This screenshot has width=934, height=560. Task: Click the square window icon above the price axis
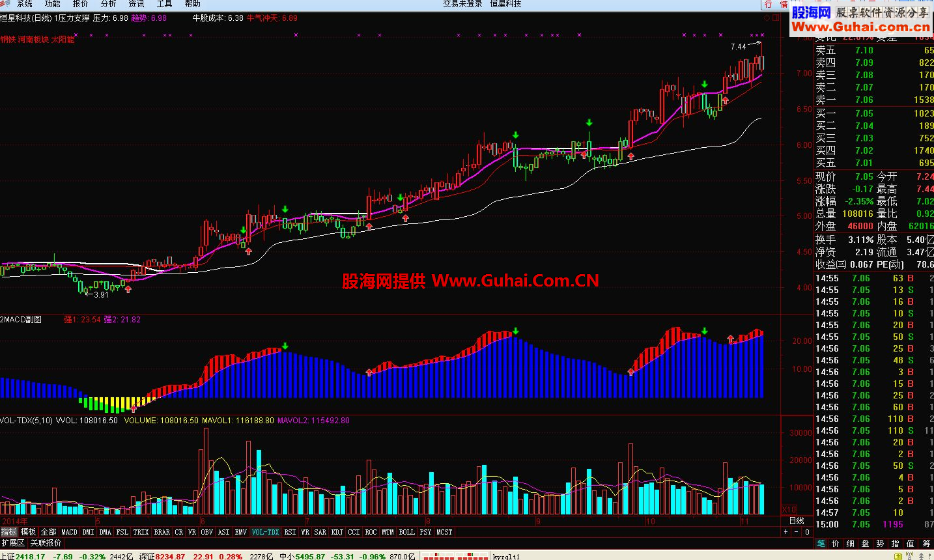pos(775,18)
